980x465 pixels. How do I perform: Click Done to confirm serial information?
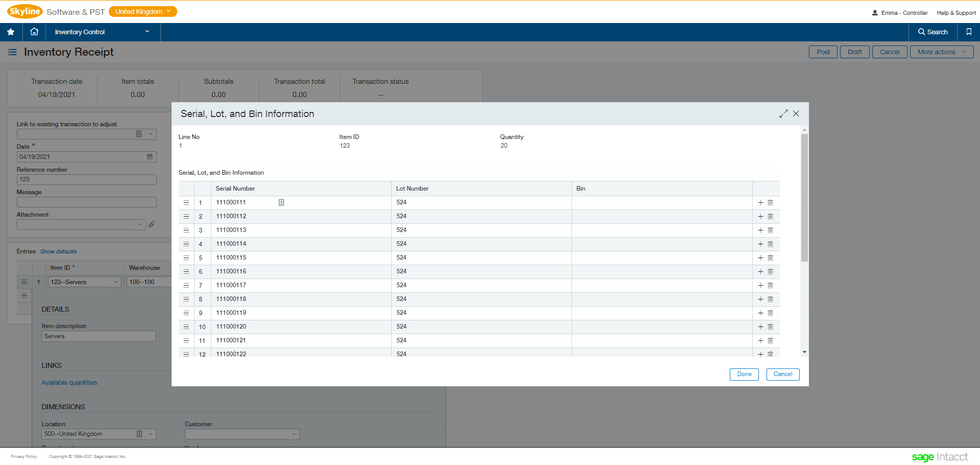coord(744,374)
